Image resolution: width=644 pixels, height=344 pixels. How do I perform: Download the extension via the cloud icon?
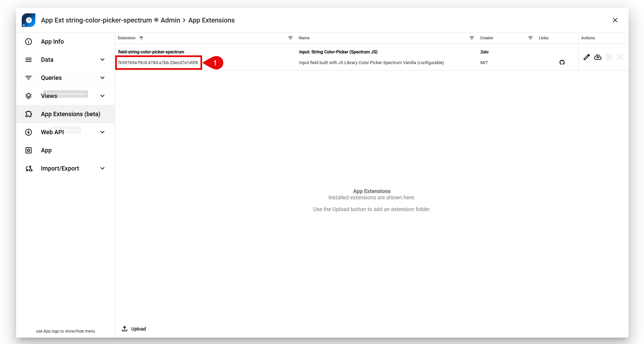tap(598, 57)
